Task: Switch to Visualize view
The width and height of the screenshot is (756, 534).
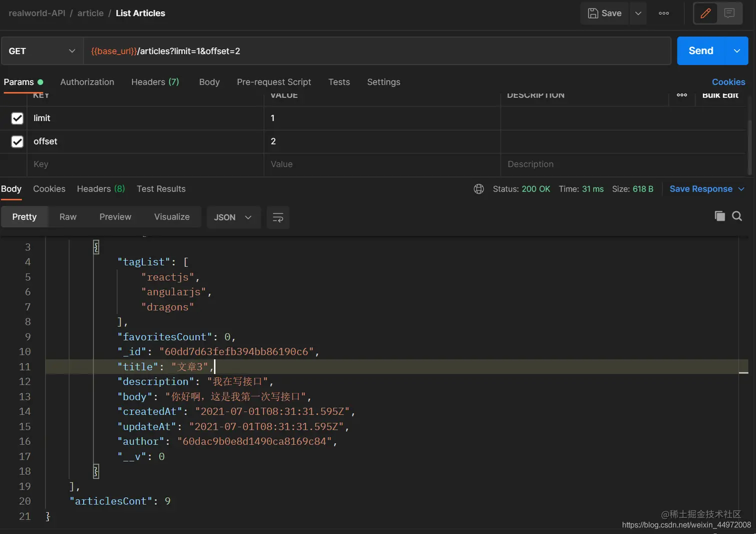Action: tap(172, 217)
